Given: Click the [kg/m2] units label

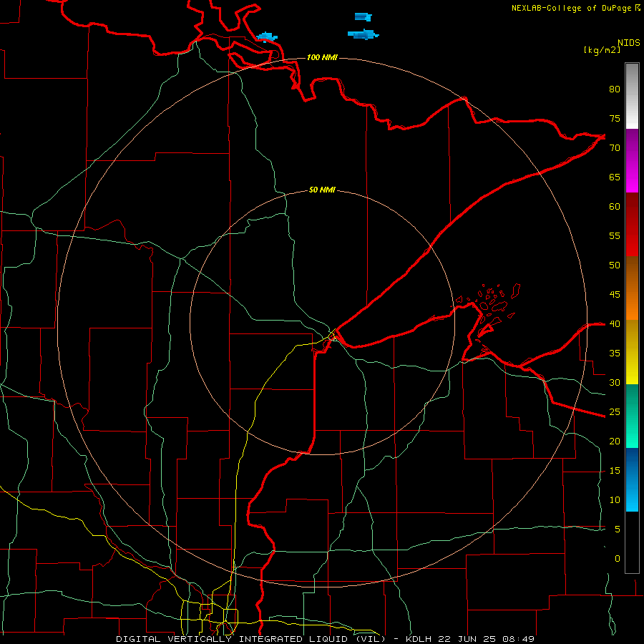Looking at the screenshot, I should click(602, 50).
